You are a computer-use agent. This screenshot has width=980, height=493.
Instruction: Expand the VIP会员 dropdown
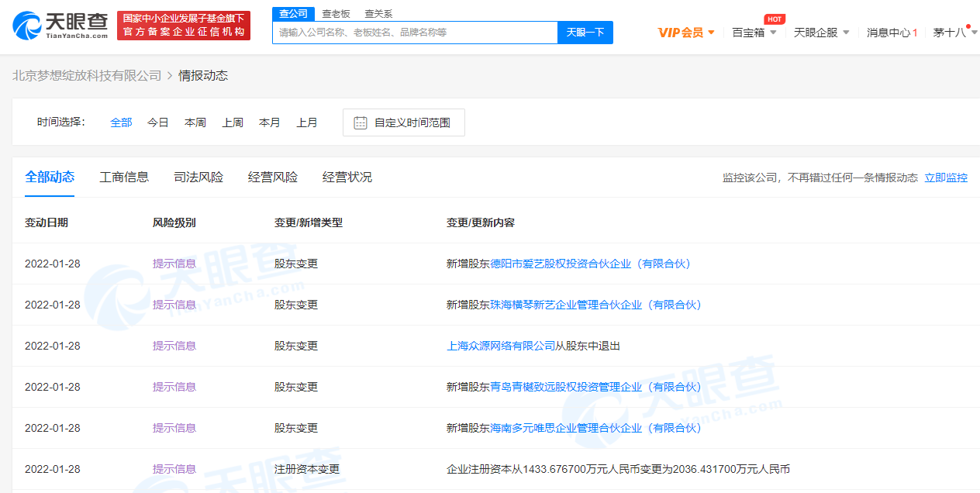click(686, 33)
